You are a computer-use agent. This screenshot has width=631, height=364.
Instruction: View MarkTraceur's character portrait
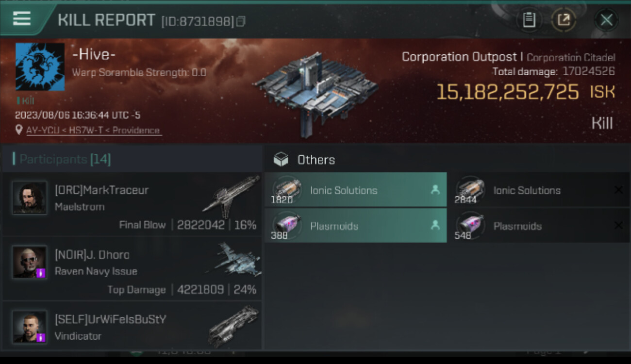tap(30, 198)
